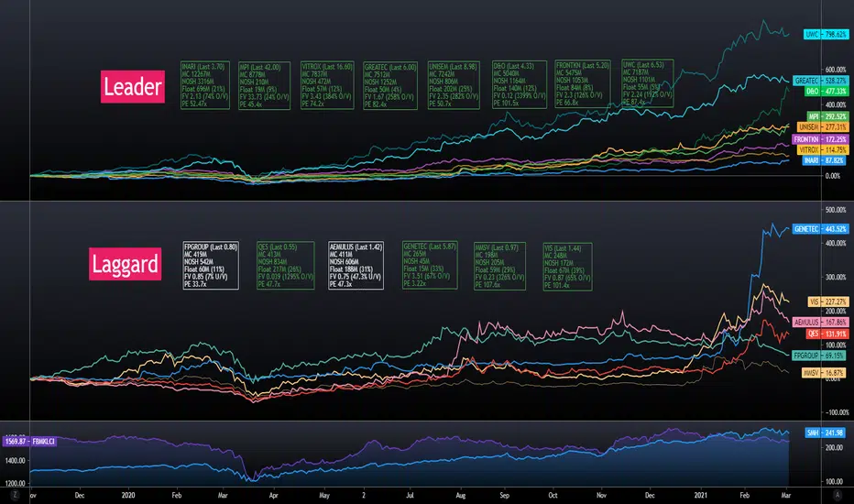The image size is (854, 504).
Task: Click the Dec label beside 2020
Action: point(80,495)
